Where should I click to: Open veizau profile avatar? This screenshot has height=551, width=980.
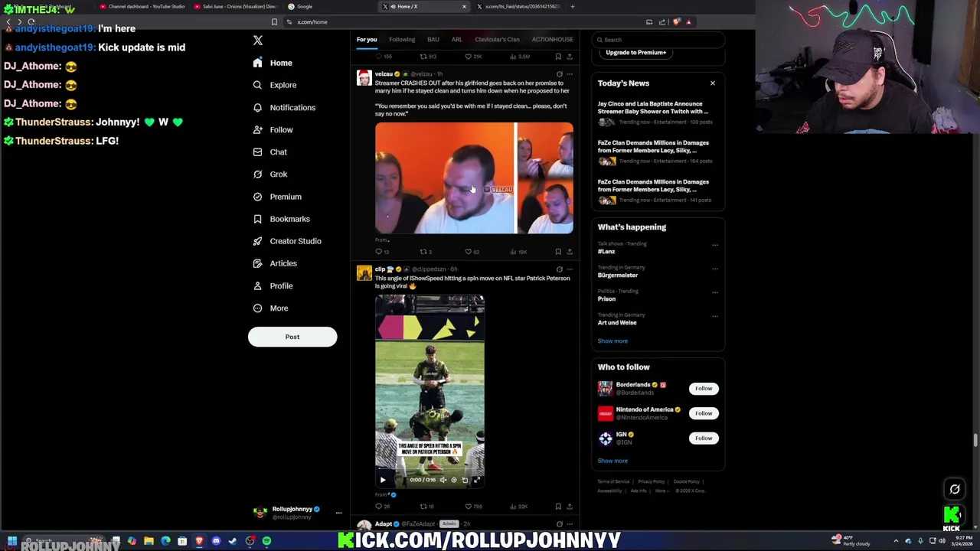coord(364,78)
